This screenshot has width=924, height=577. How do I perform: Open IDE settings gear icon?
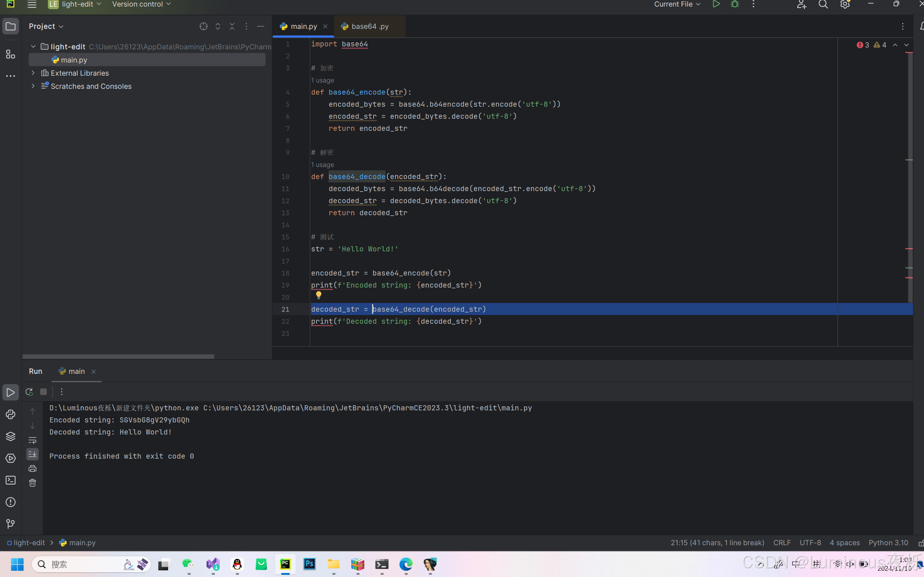pos(845,5)
